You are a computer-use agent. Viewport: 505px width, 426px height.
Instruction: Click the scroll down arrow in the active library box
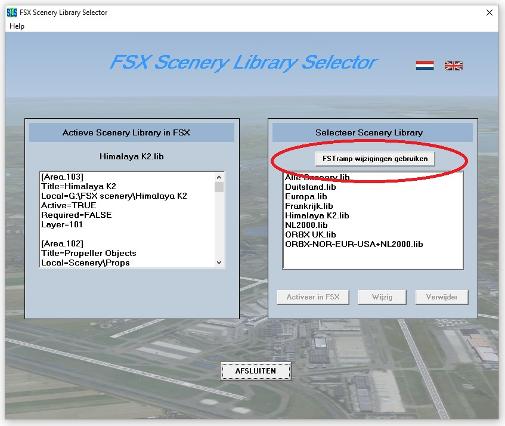point(219,262)
